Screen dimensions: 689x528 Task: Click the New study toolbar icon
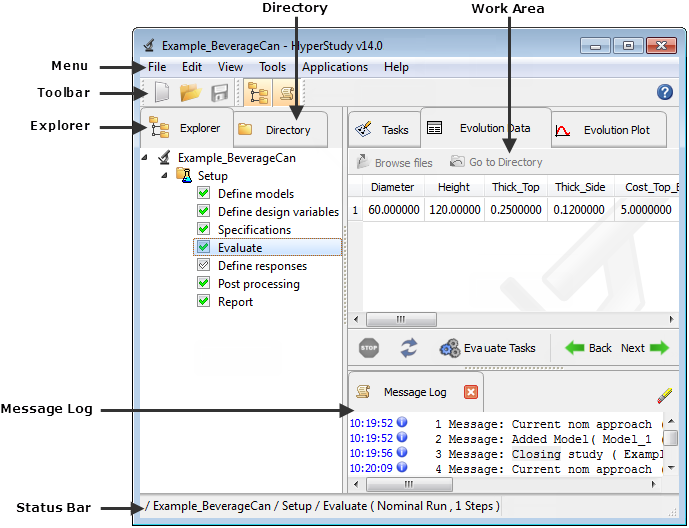coord(162,93)
